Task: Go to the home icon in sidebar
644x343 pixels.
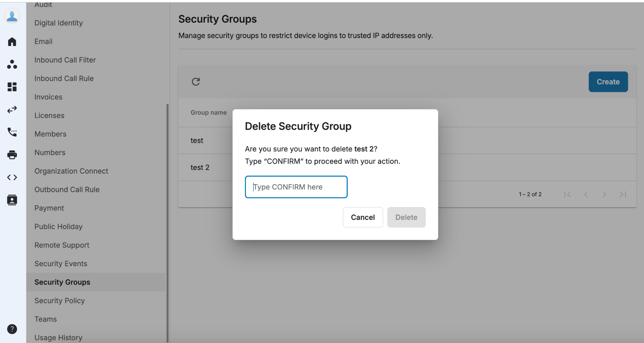Action: (12, 42)
